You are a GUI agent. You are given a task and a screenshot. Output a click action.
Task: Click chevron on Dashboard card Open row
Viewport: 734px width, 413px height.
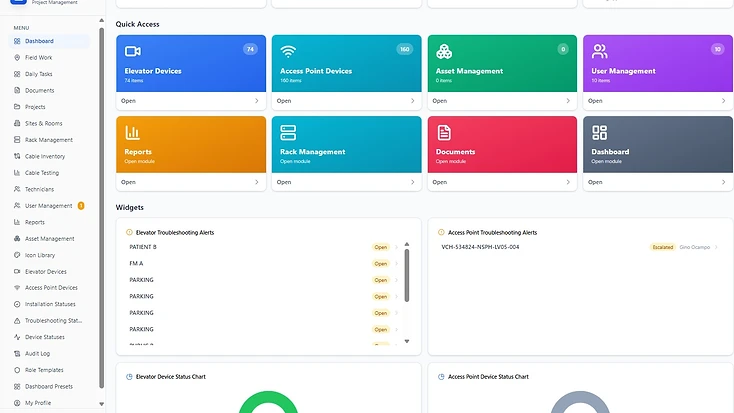[x=723, y=182]
